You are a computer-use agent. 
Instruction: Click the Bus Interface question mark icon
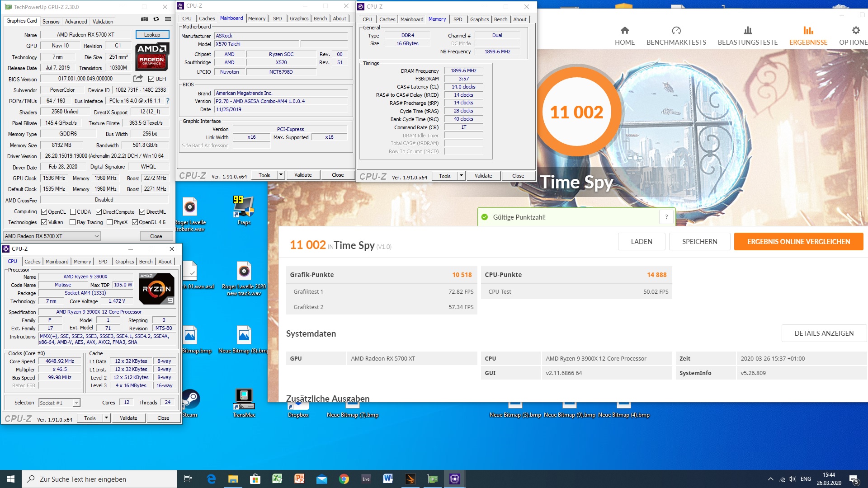point(168,101)
